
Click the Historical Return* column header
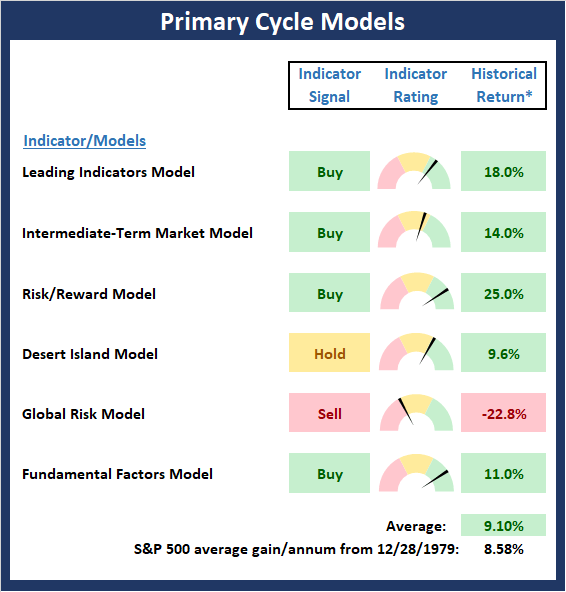(x=504, y=85)
